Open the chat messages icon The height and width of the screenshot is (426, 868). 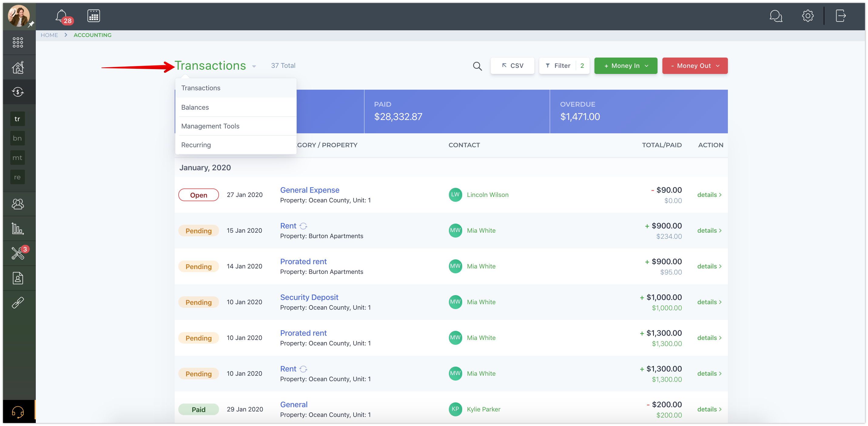(x=776, y=16)
